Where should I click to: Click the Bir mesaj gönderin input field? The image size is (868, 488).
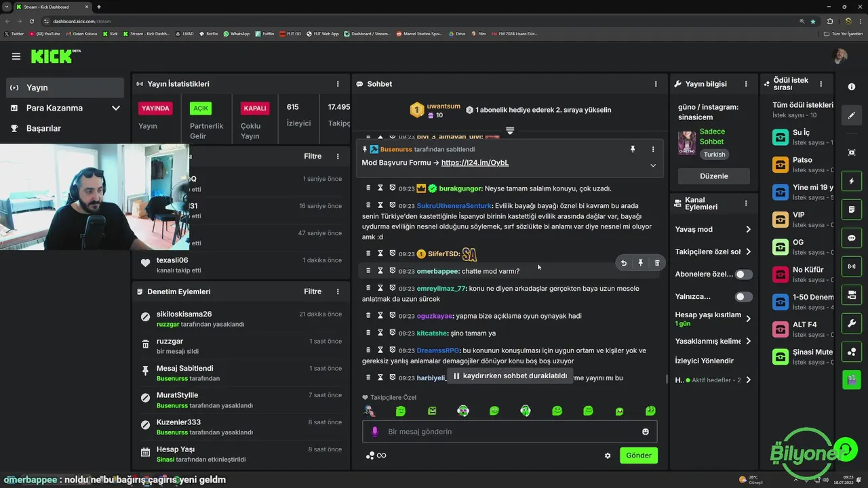pos(510,432)
